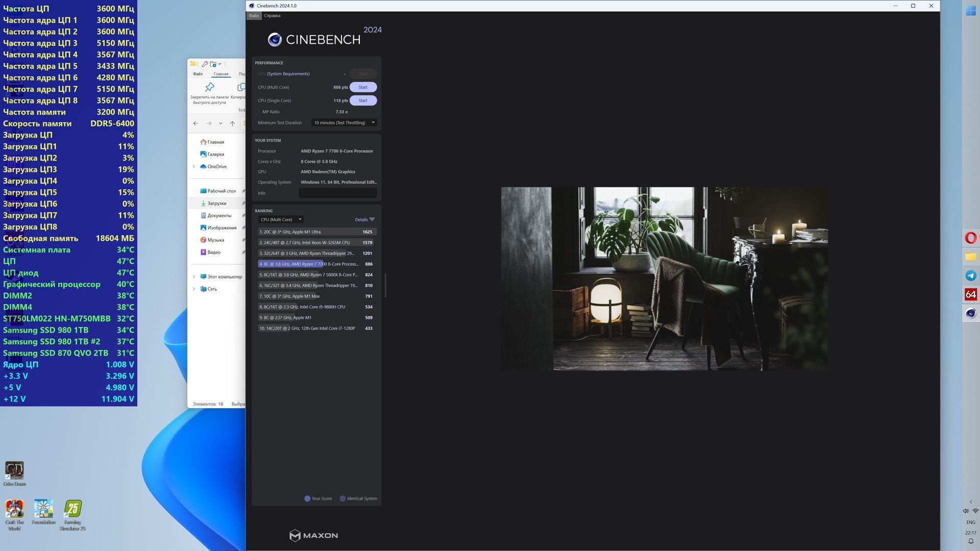Click Cinebench icon in taskbar
Viewport: 980px width, 551px height.
pyautogui.click(x=971, y=313)
